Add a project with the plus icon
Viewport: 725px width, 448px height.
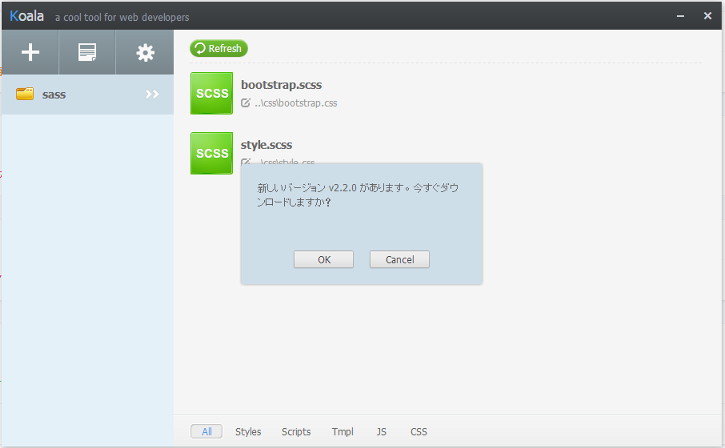(31, 52)
